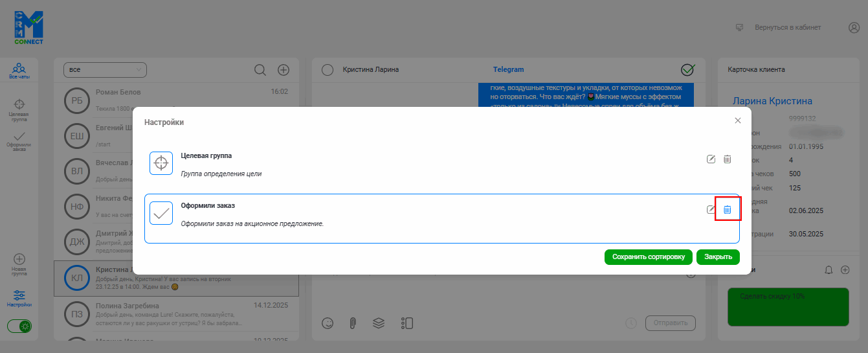
Task: Click the Закрыть button
Action: click(718, 257)
